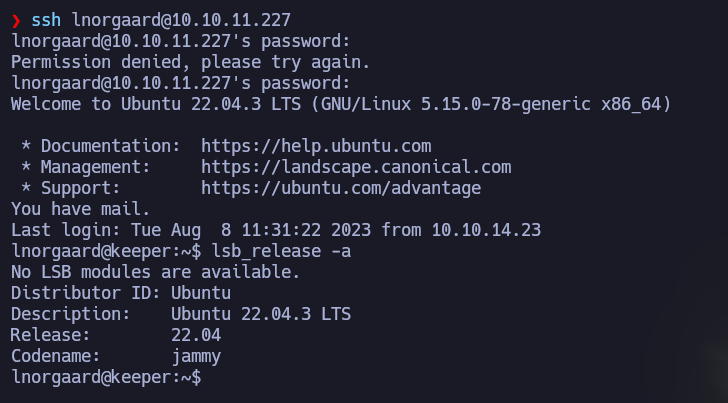Click the ssh command word
This screenshot has height=403, width=728.
pos(46,20)
